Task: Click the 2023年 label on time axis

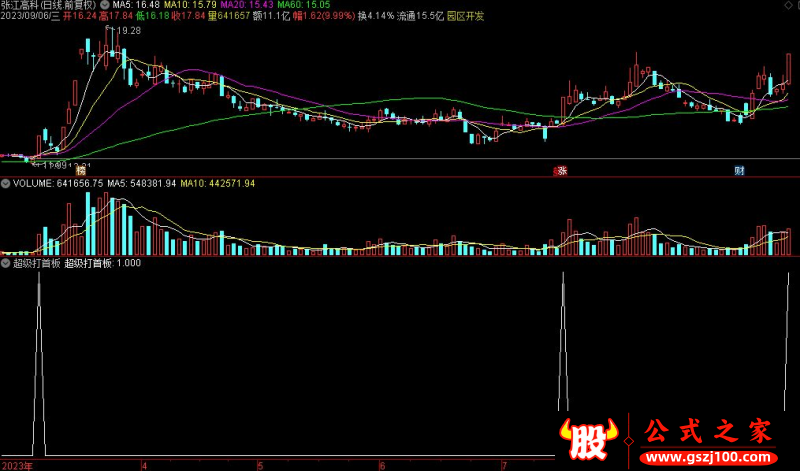Action: click(x=16, y=466)
